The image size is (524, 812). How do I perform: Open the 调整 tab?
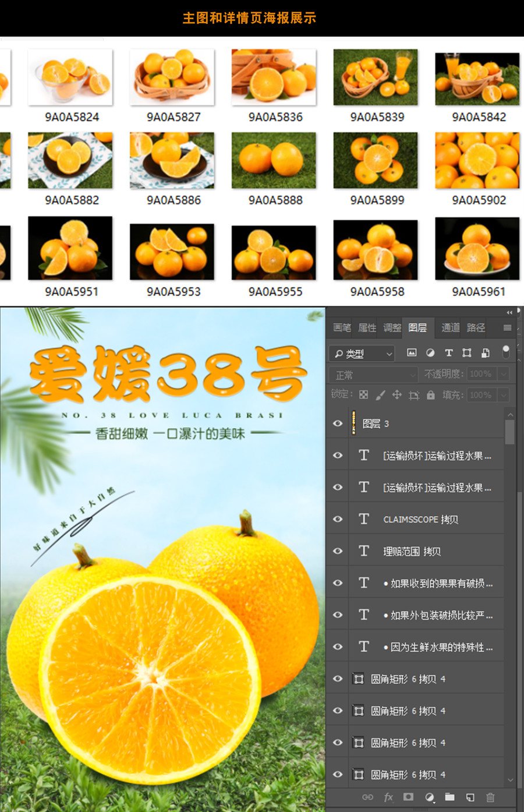pyautogui.click(x=392, y=328)
